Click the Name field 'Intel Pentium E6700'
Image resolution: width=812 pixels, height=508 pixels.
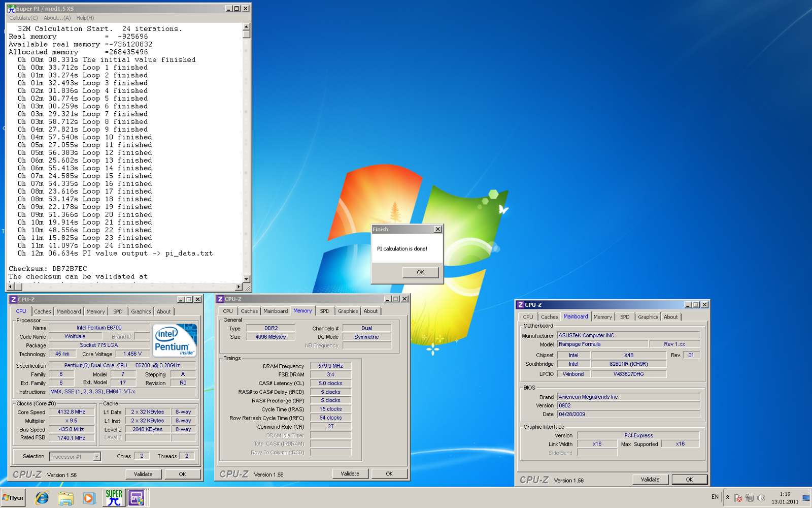pos(99,328)
